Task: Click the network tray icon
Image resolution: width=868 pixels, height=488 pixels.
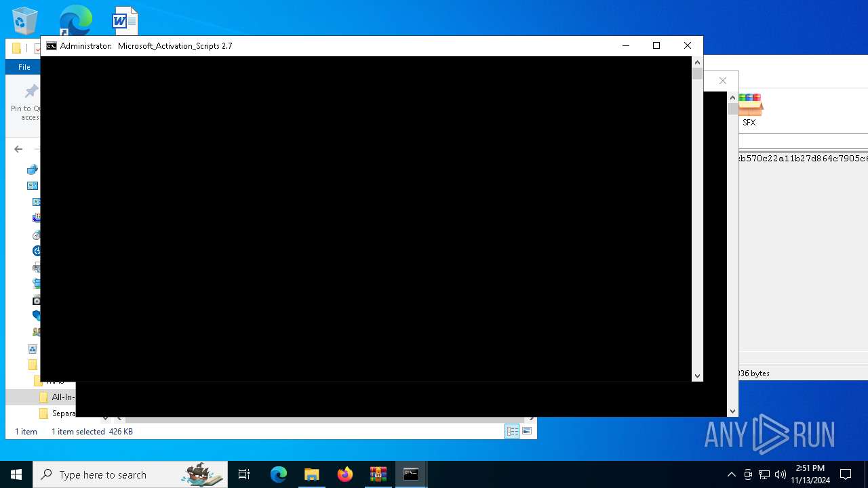Action: (764, 474)
